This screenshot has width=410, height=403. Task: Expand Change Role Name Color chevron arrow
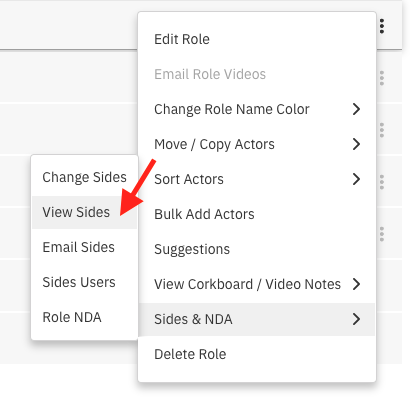pos(356,109)
